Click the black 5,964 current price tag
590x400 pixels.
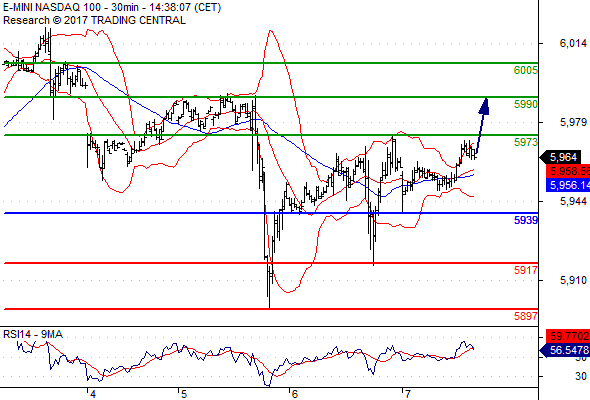point(561,157)
